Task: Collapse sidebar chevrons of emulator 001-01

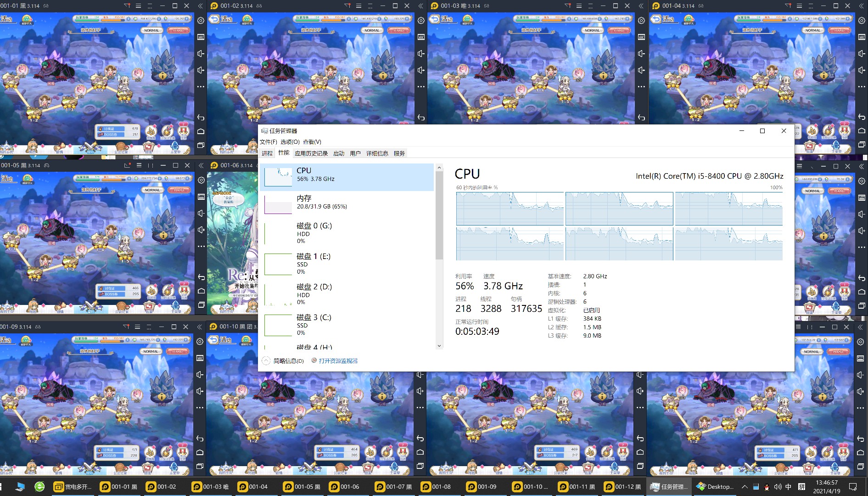Action: 201,6
